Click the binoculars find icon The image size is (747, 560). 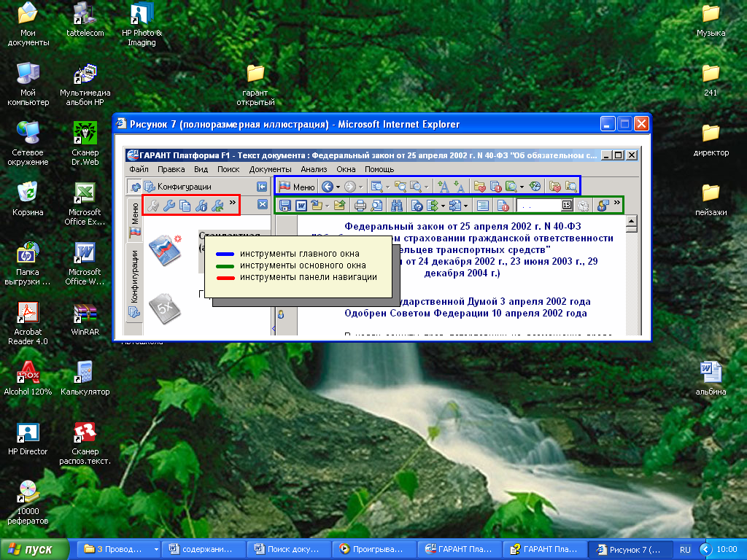pos(396,205)
